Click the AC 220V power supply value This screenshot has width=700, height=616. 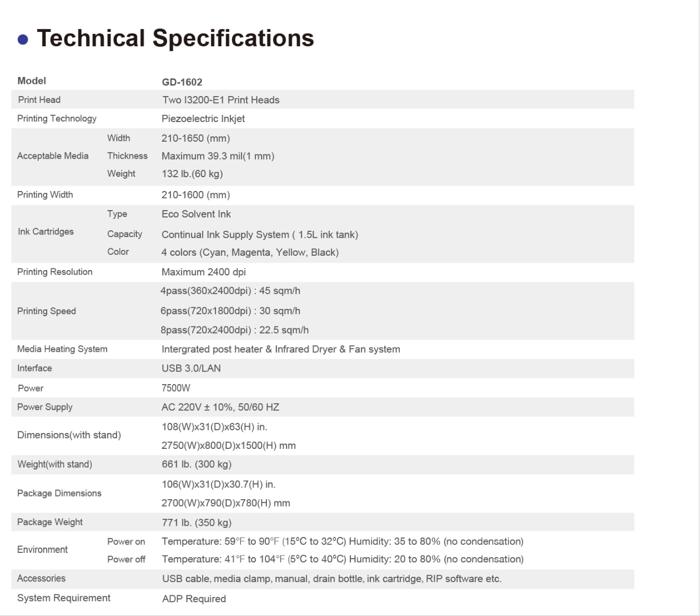[220, 407]
